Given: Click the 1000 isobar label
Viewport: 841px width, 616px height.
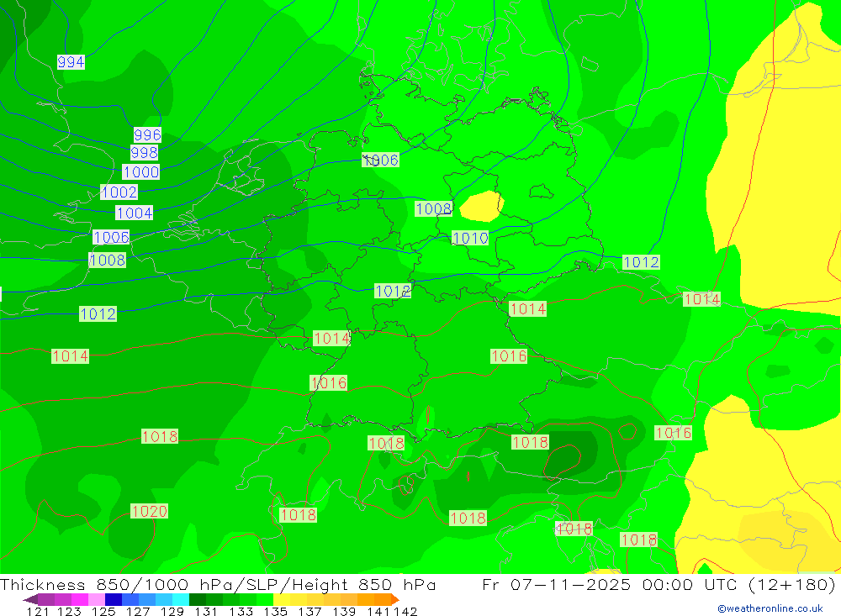Looking at the screenshot, I should (141, 172).
